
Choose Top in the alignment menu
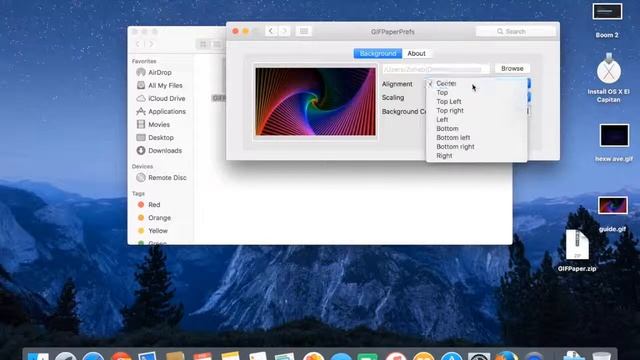pyautogui.click(x=476, y=92)
